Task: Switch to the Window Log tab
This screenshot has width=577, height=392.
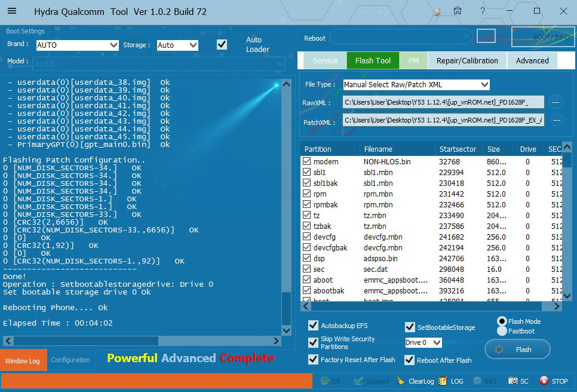Action: (23, 360)
